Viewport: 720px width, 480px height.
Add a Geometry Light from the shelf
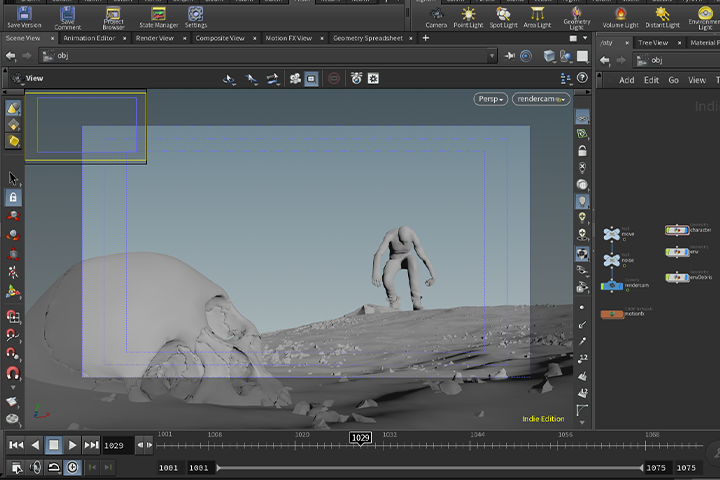(577, 18)
